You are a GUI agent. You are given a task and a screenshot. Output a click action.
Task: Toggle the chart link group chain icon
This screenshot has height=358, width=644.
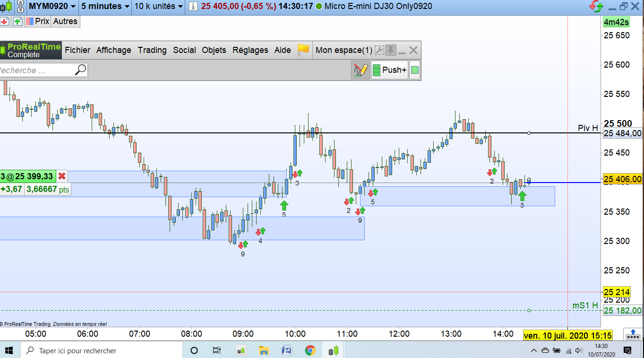[20, 7]
